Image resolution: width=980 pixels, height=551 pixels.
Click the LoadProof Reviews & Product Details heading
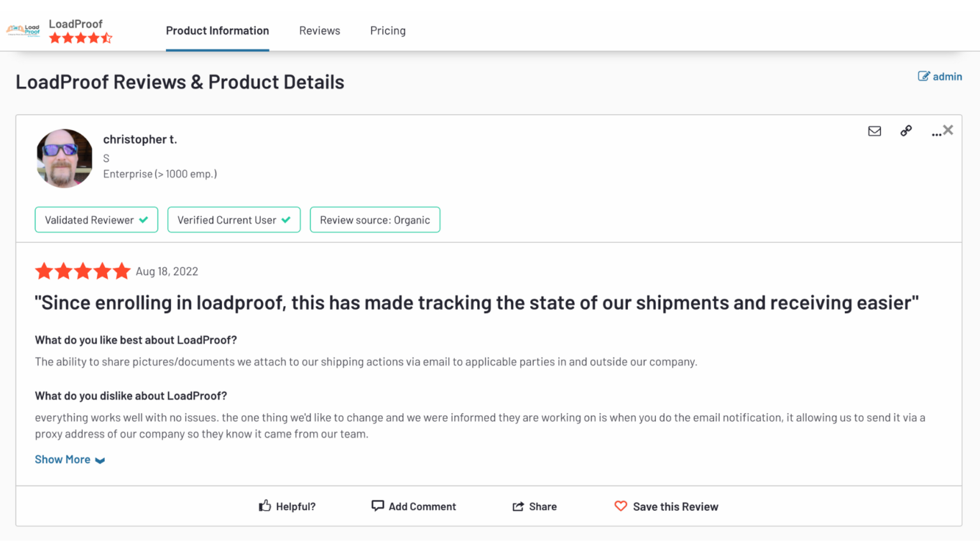click(x=180, y=82)
